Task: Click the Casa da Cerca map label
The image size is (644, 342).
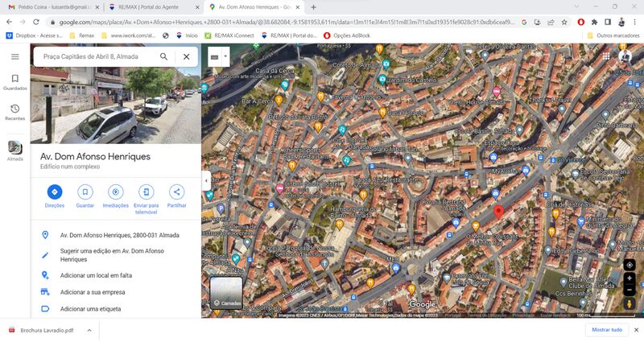Action: pos(275,71)
